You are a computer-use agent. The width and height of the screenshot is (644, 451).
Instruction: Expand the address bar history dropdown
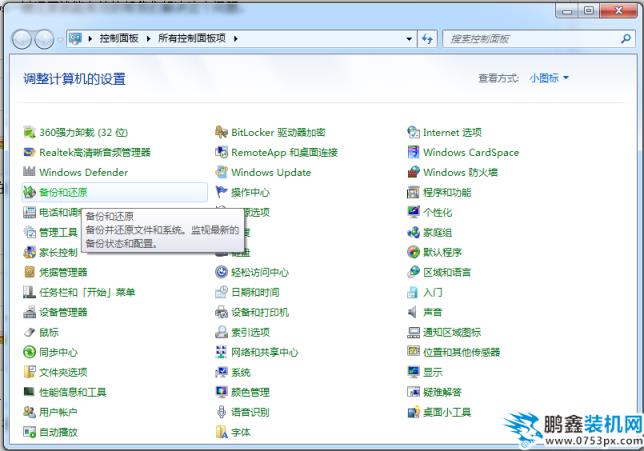coord(409,39)
